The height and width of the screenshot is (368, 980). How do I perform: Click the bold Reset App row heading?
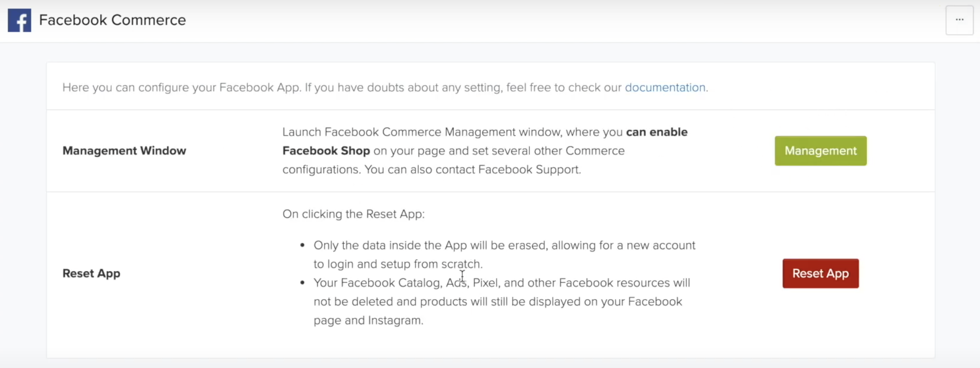point(91,273)
